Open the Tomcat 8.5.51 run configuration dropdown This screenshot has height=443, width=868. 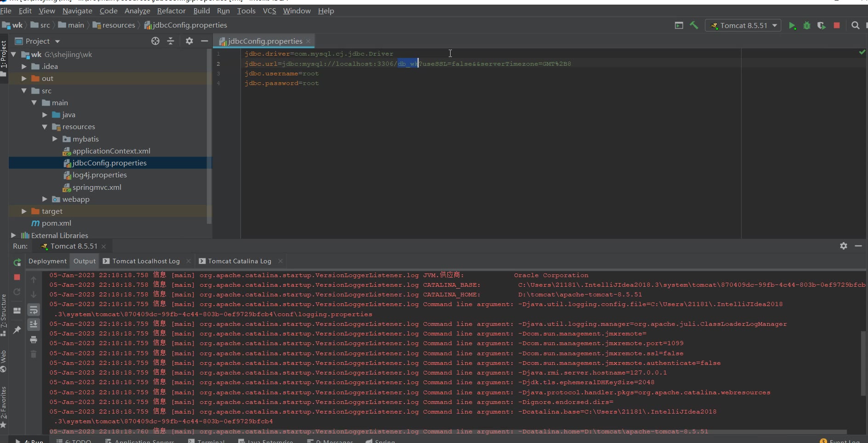743,26
